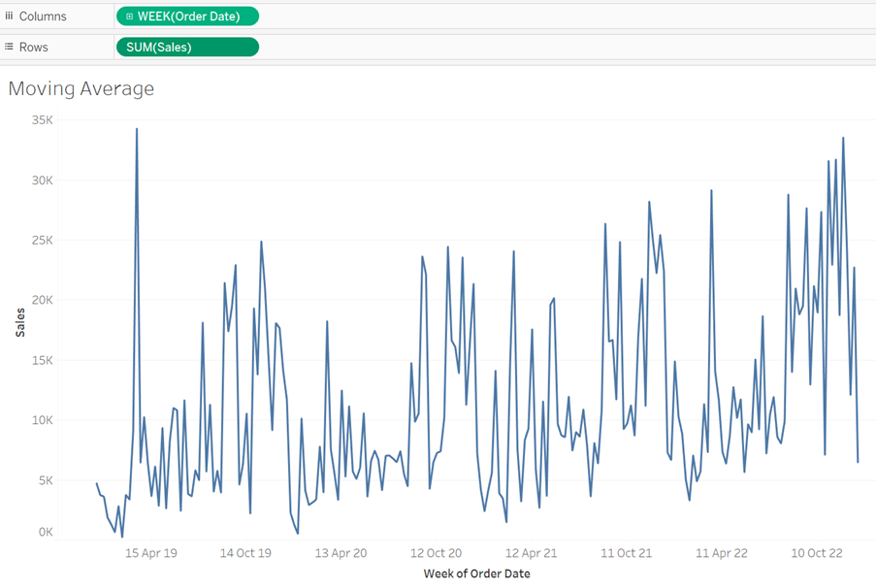Click the 10 Oct 22 axis tick label
876x588 pixels.
(819, 552)
